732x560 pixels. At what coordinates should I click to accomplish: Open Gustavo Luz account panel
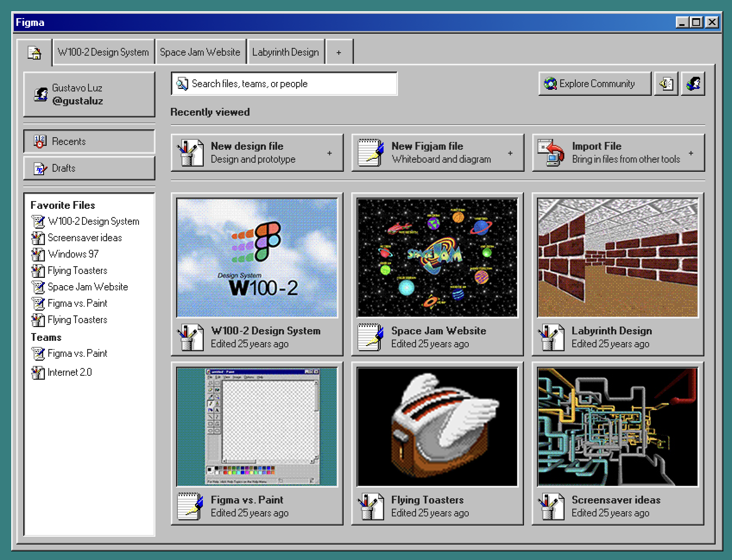(x=89, y=94)
